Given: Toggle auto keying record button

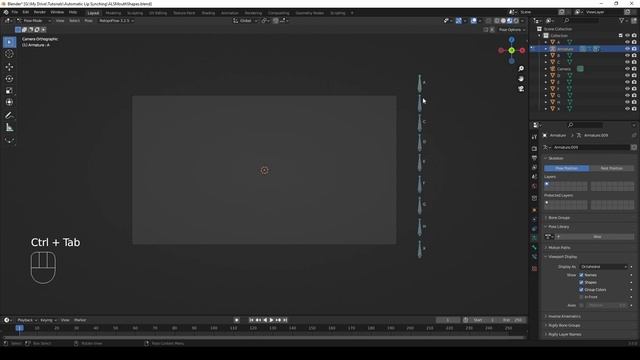Looking at the screenshot, I should point(236,320).
